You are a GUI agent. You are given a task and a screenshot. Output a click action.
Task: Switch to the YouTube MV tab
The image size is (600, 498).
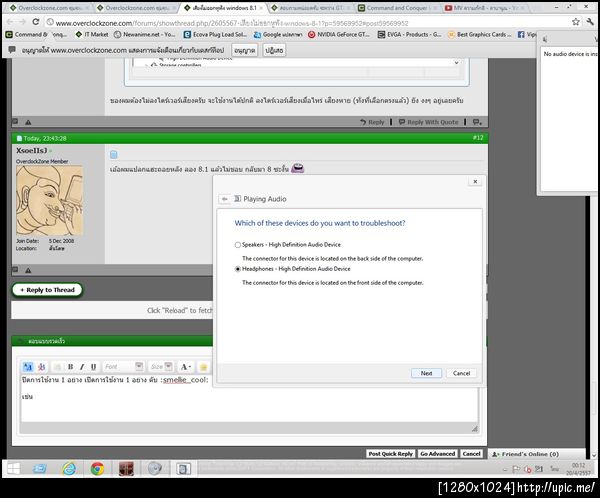click(484, 8)
